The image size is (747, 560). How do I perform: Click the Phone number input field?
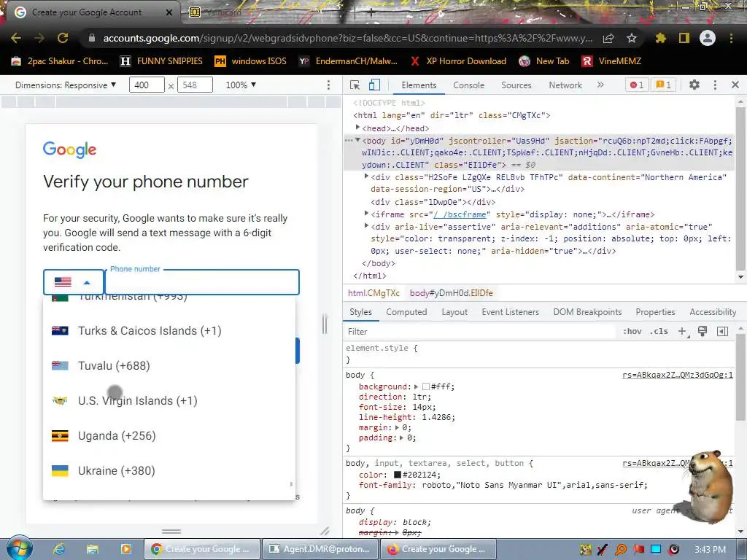(x=202, y=282)
